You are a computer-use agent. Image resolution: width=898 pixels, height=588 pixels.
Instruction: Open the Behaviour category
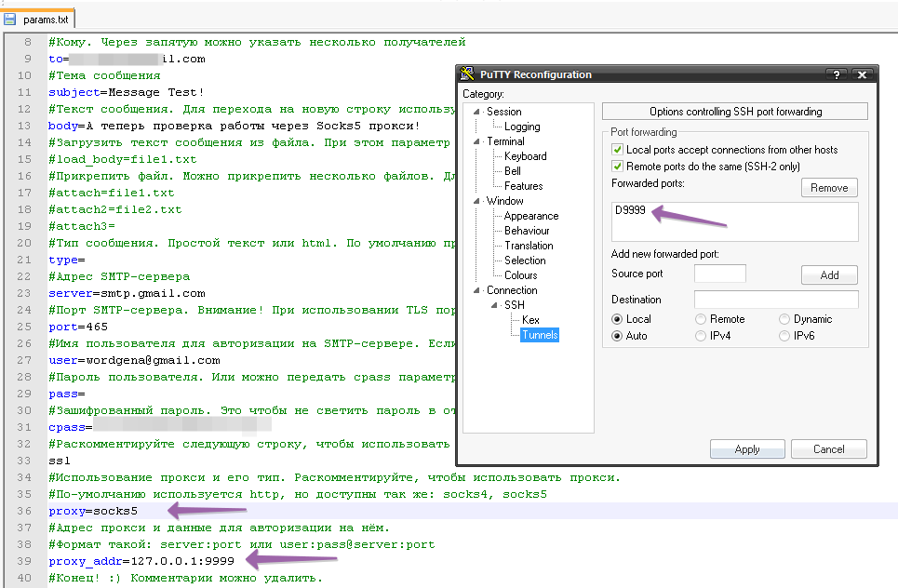527,231
